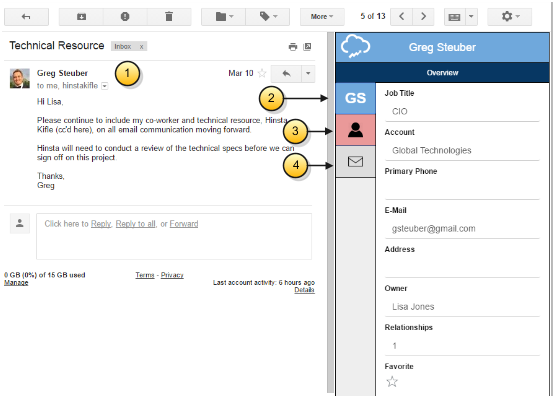Select the Overview tab
The width and height of the screenshot is (555, 398).
[442, 73]
